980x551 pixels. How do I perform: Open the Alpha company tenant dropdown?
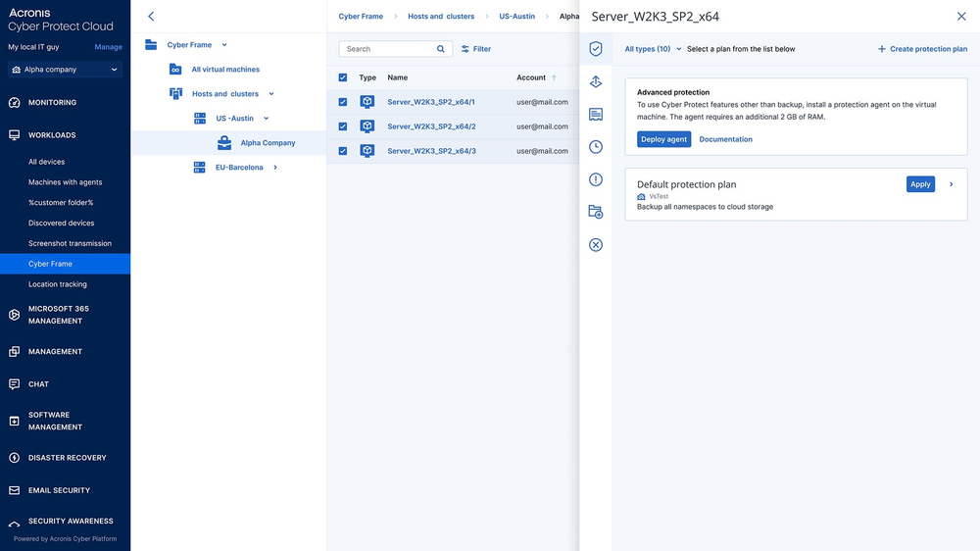tap(65, 70)
